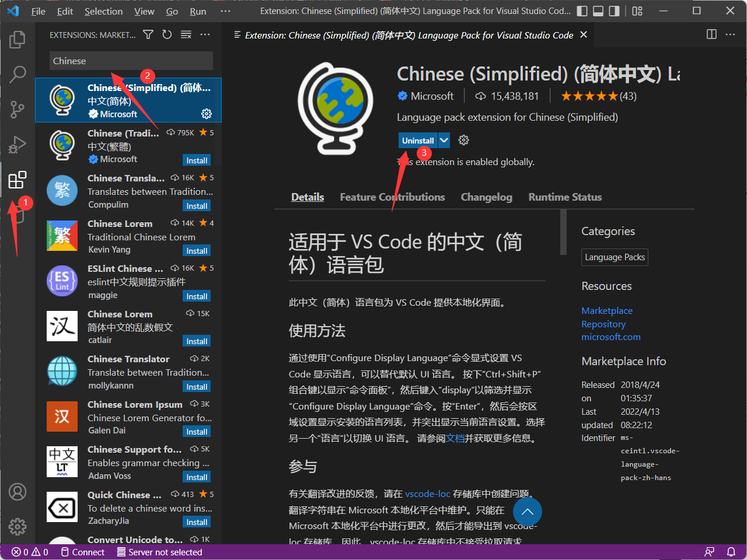Open the Run menu
Image resolution: width=747 pixels, height=560 pixels.
(x=198, y=11)
